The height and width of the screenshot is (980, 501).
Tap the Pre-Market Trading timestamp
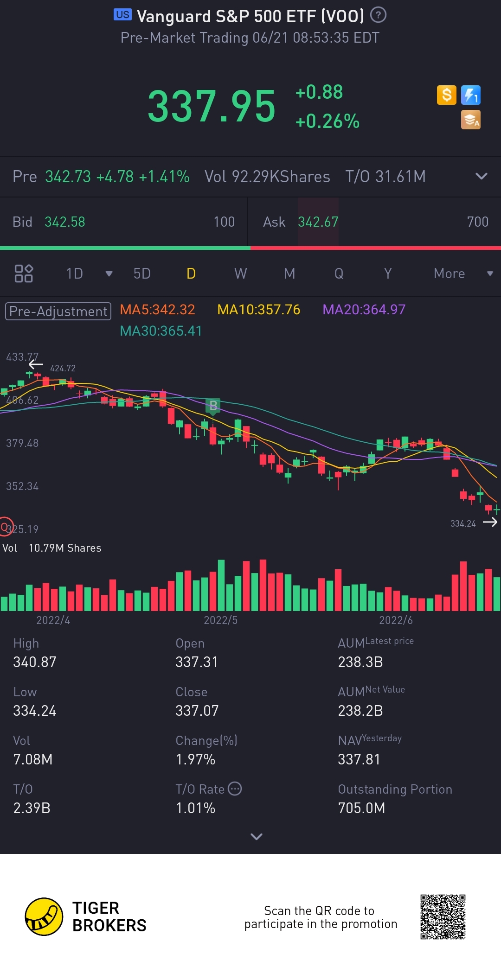pyautogui.click(x=250, y=38)
